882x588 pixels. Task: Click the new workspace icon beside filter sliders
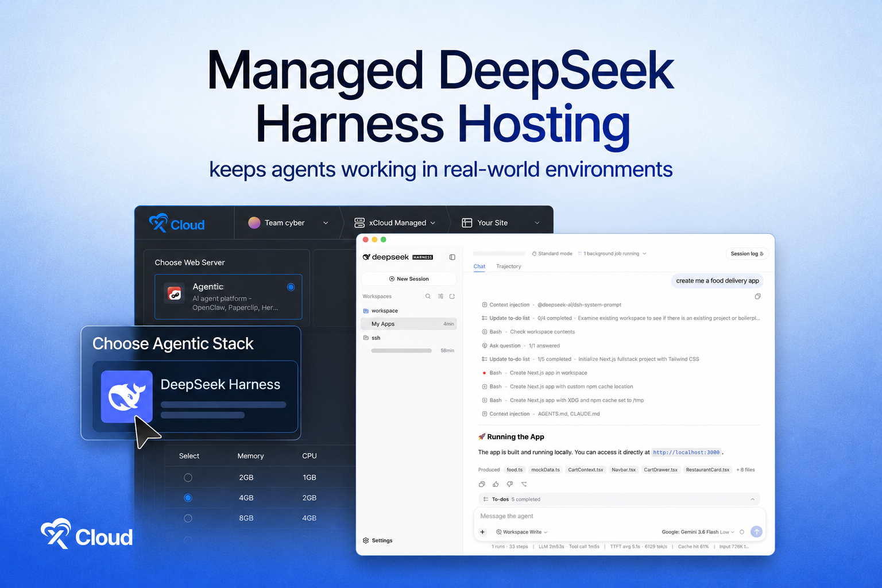click(x=452, y=296)
